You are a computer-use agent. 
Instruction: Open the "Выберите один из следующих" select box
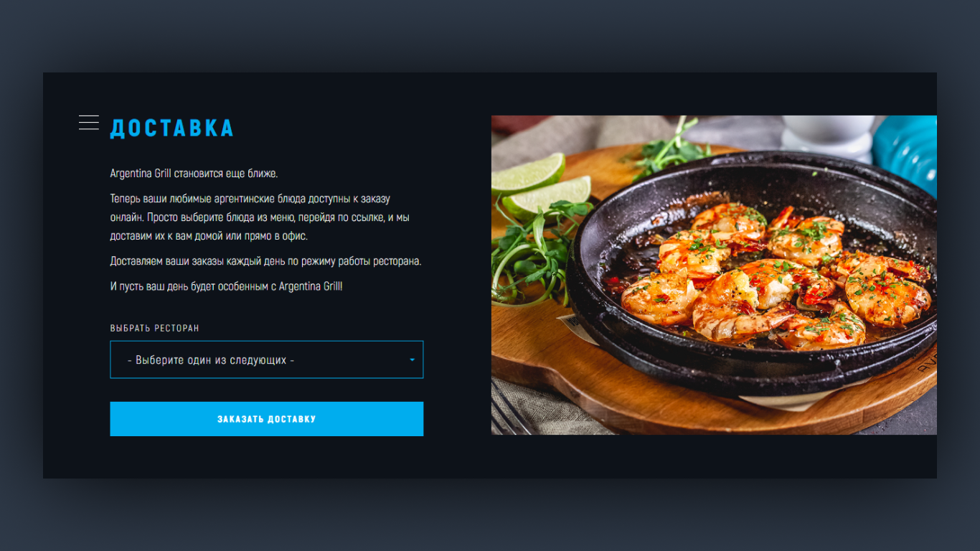point(267,359)
